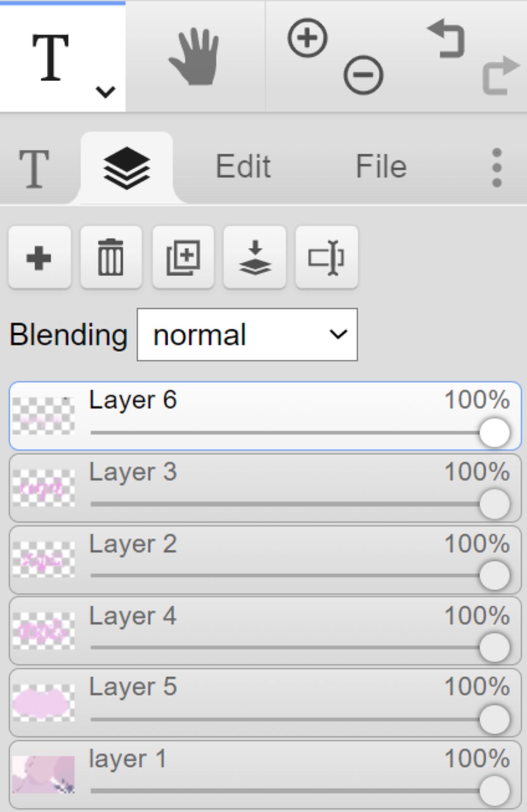
Task: Open the File tab
Action: pos(381,167)
